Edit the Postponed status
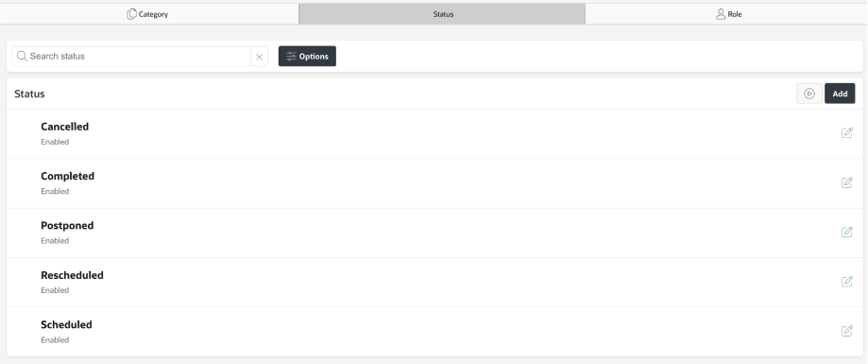 tap(846, 232)
